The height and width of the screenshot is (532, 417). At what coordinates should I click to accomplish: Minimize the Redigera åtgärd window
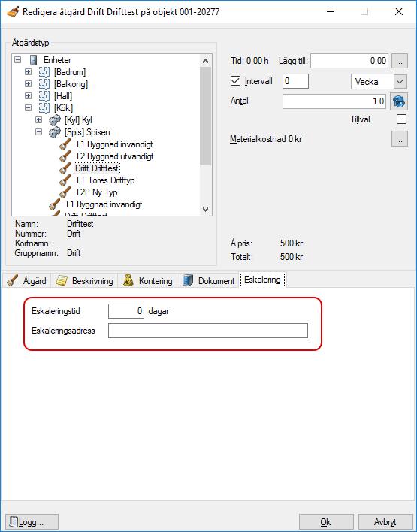pyautogui.click(x=331, y=11)
